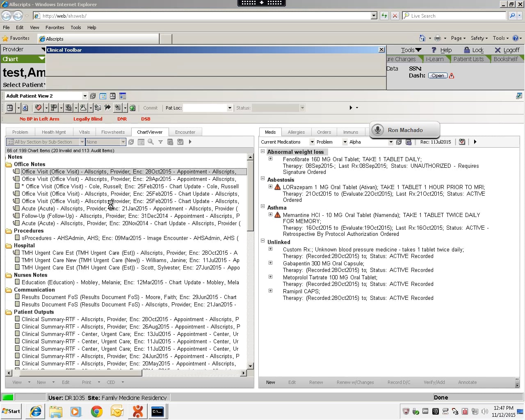Click the ChartViewer filter funnel icon
Screen dimensions: 525x420
pyautogui.click(x=160, y=142)
